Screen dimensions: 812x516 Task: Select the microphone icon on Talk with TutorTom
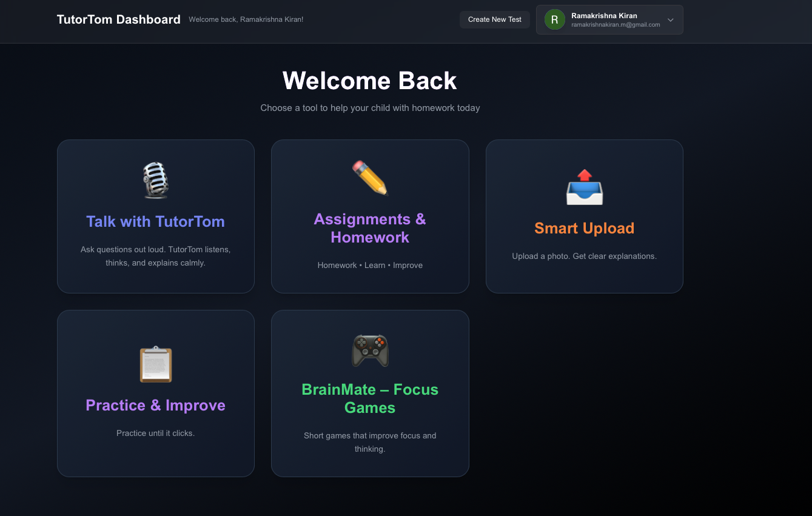[155, 179]
